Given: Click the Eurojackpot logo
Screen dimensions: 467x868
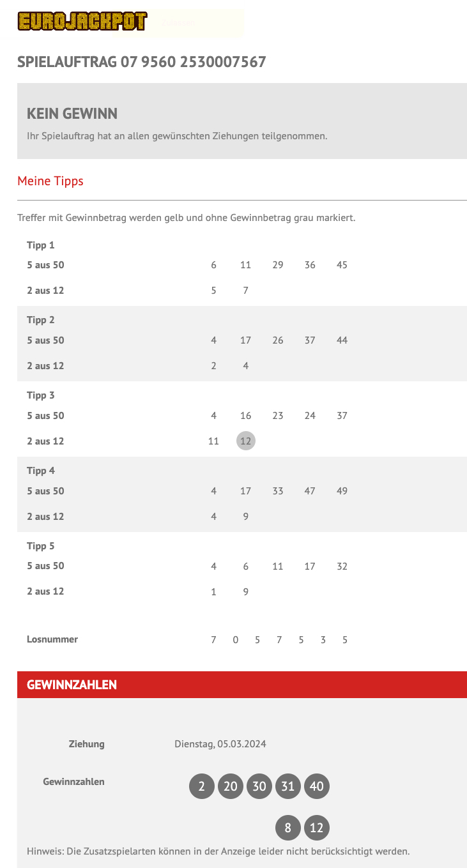Looking at the screenshot, I should (82, 22).
